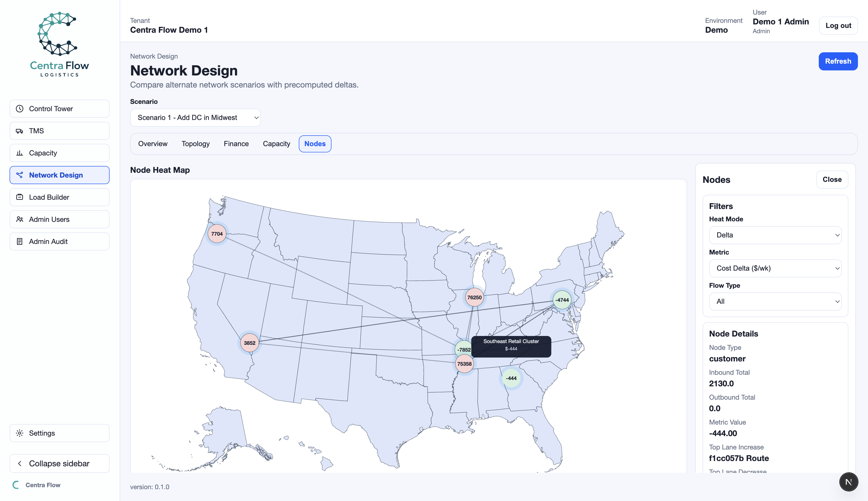Open Capacity using the bar chart icon

tap(20, 153)
